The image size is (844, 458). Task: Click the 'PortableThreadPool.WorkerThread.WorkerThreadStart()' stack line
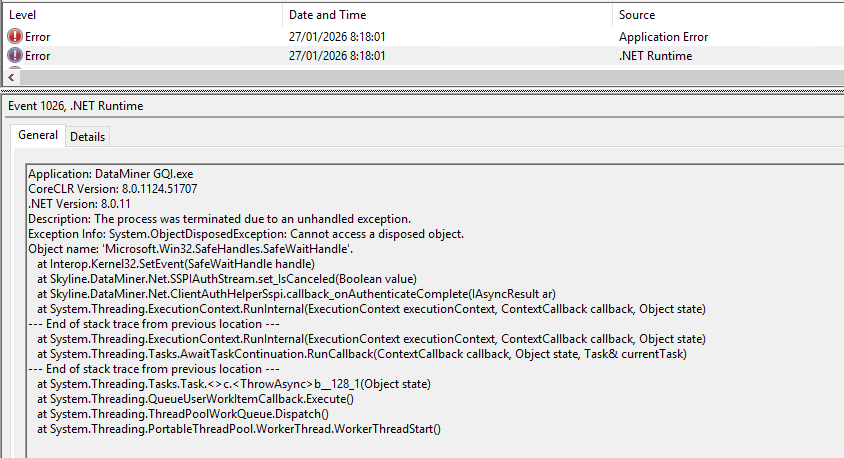point(239,429)
